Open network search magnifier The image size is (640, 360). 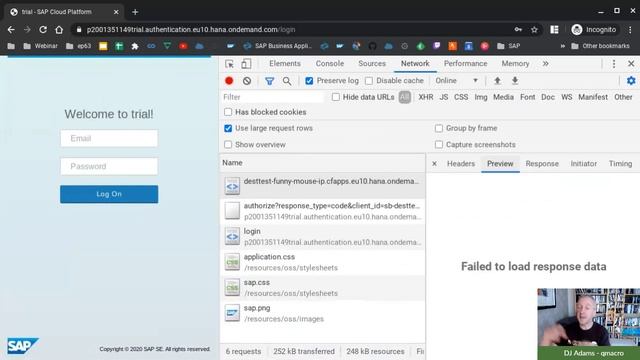287,81
